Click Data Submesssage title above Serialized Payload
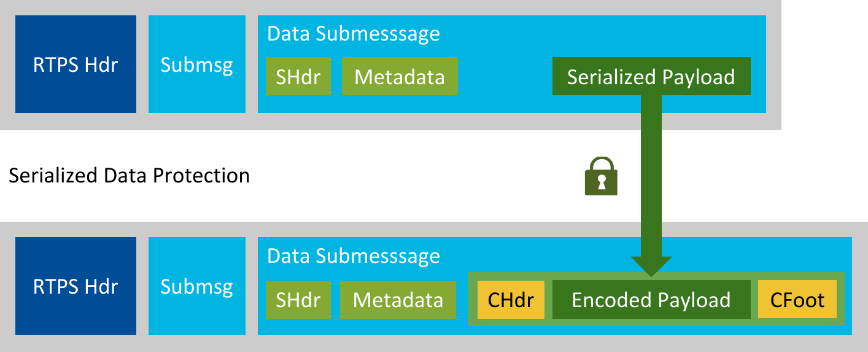This screenshot has width=868, height=352. tap(354, 34)
